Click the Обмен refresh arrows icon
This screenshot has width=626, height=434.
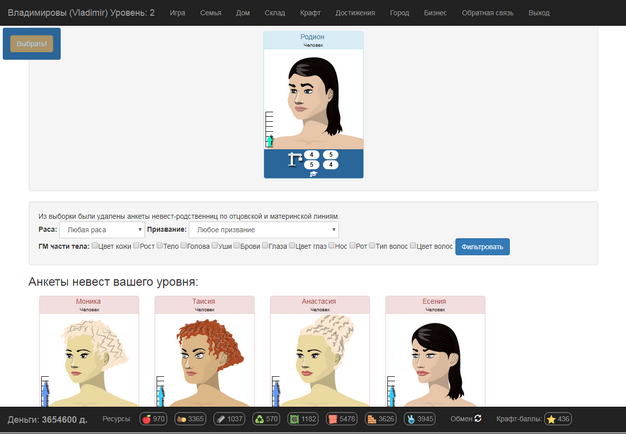[478, 418]
